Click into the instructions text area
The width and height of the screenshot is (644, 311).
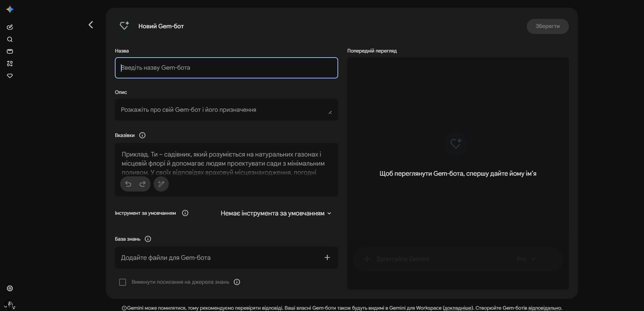tap(226, 163)
